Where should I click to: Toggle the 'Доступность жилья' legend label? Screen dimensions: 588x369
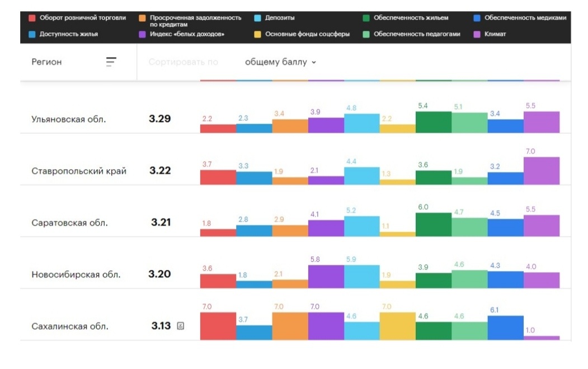69,34
